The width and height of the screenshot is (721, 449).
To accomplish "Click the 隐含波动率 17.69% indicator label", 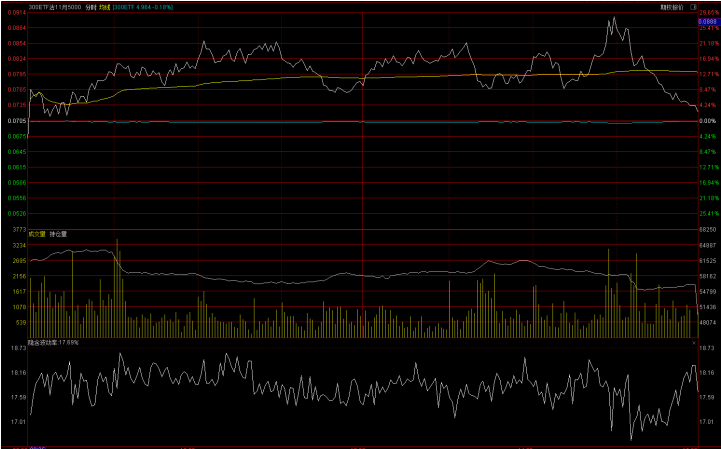I will coord(54,341).
